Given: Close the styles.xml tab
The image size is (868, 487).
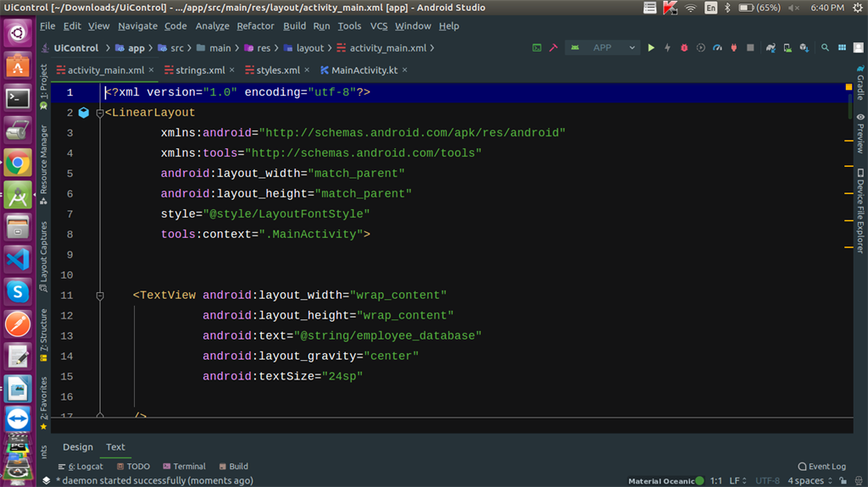Looking at the screenshot, I should tap(307, 69).
